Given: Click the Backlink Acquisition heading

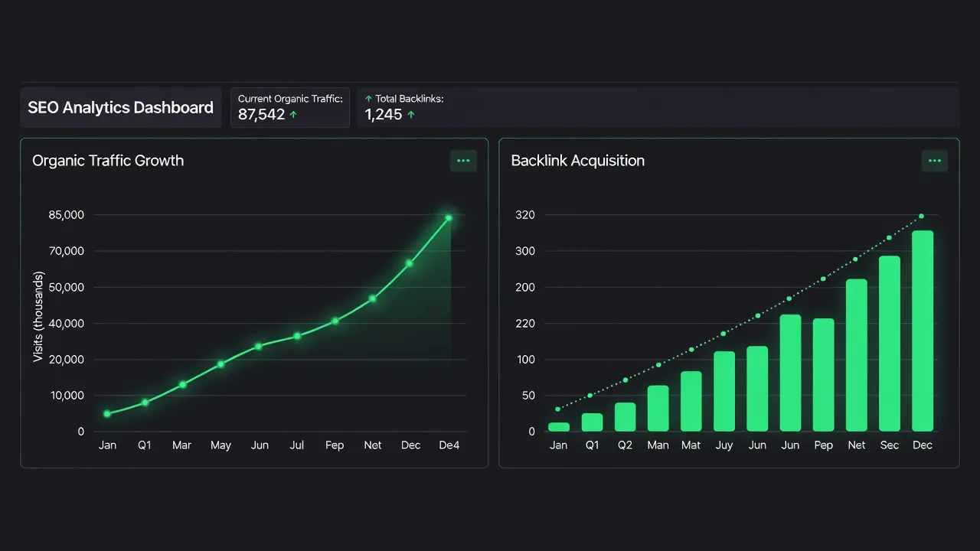Looking at the screenshot, I should point(578,161).
